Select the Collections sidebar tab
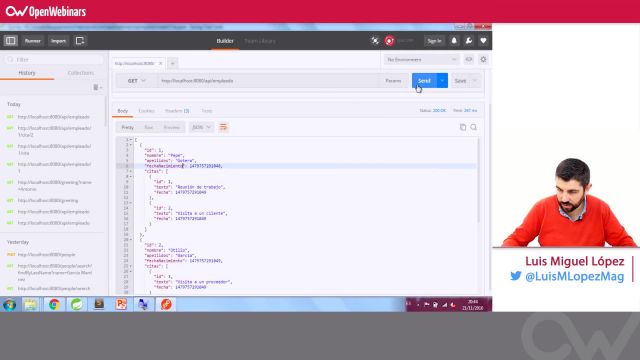640x360 pixels. pyautogui.click(x=80, y=73)
